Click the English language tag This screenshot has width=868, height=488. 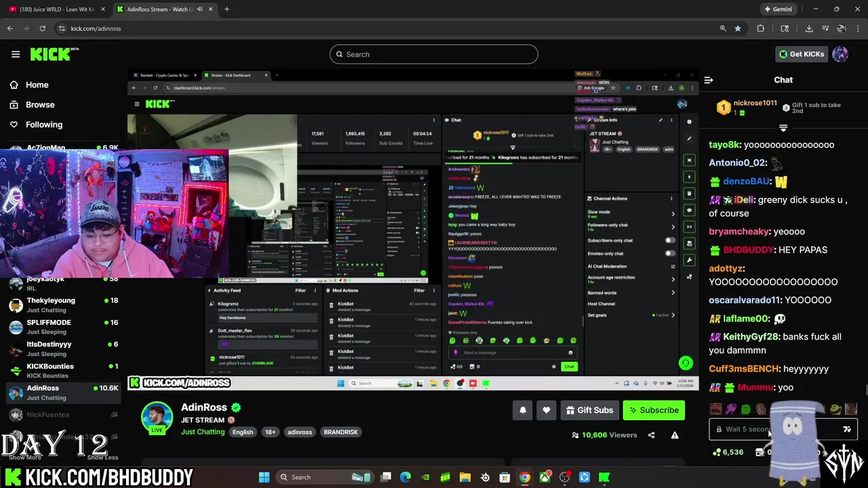coord(242,432)
